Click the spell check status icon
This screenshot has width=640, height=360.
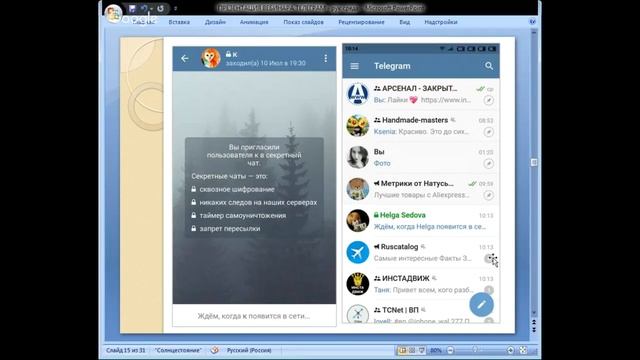click(x=214, y=350)
